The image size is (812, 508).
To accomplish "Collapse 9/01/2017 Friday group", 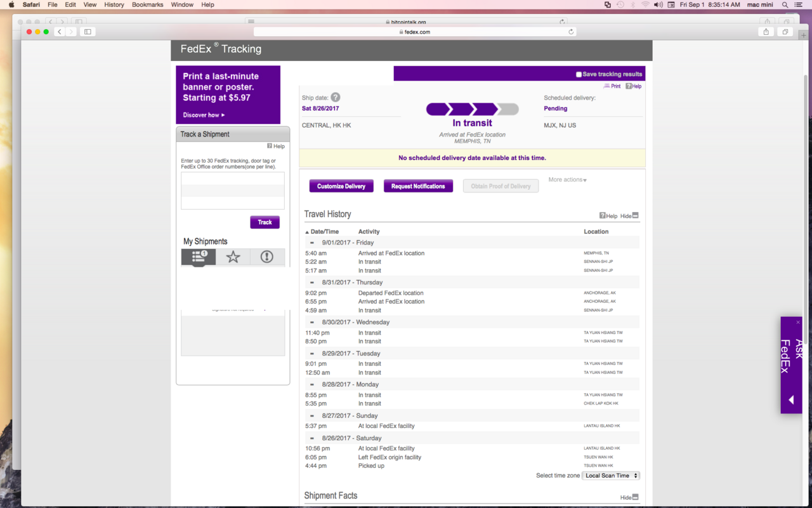I will point(312,243).
